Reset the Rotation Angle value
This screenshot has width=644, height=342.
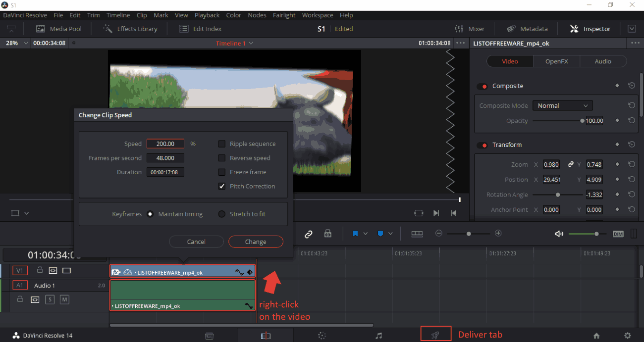pos(631,195)
